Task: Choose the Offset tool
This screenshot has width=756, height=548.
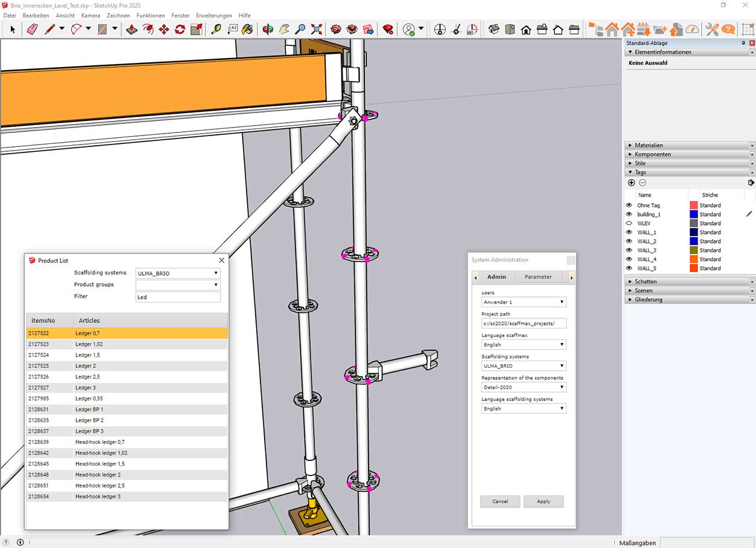Action: tap(148, 29)
